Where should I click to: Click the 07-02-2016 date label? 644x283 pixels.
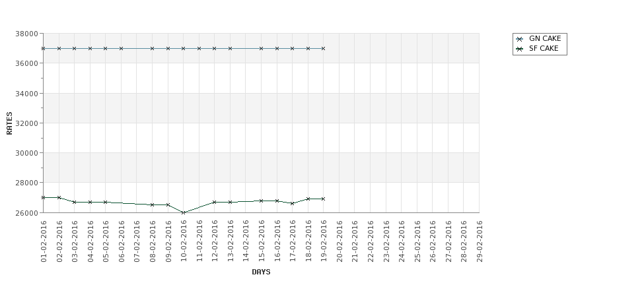(137, 241)
